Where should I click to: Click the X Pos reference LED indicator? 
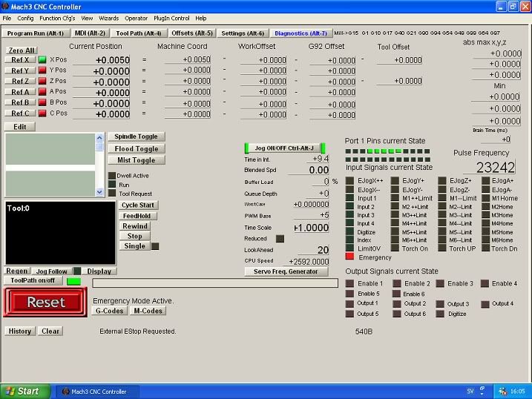tap(42, 59)
